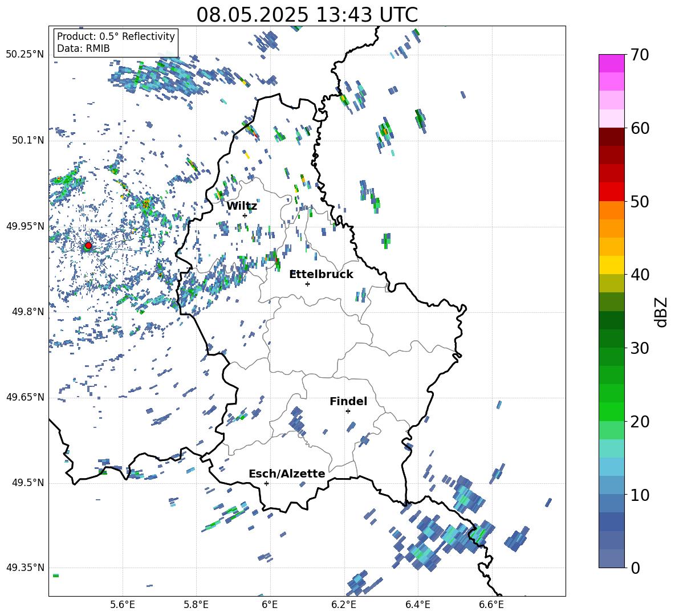This screenshot has height=616, width=675.
Task: Click the 'Data: RMIB' text
Action: pos(83,48)
